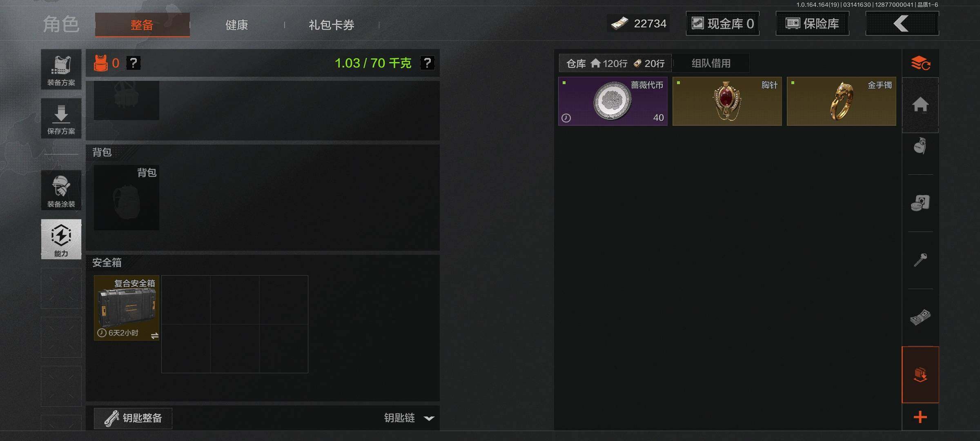Click the 保存方案 save loadout icon
980x441 pixels.
[61, 118]
